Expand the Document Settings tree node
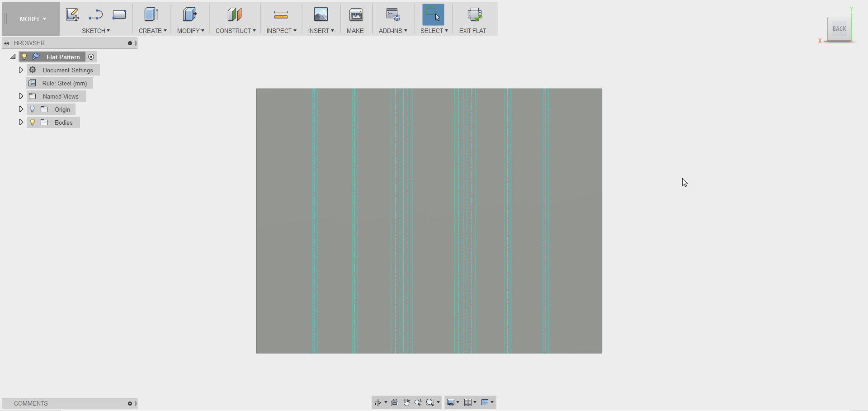The image size is (868, 411). 21,70
